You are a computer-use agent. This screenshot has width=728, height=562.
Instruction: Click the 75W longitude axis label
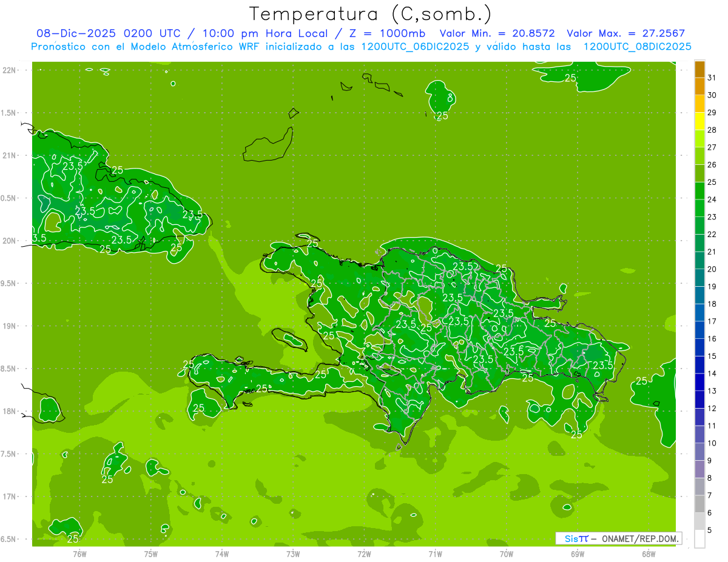[x=151, y=554]
